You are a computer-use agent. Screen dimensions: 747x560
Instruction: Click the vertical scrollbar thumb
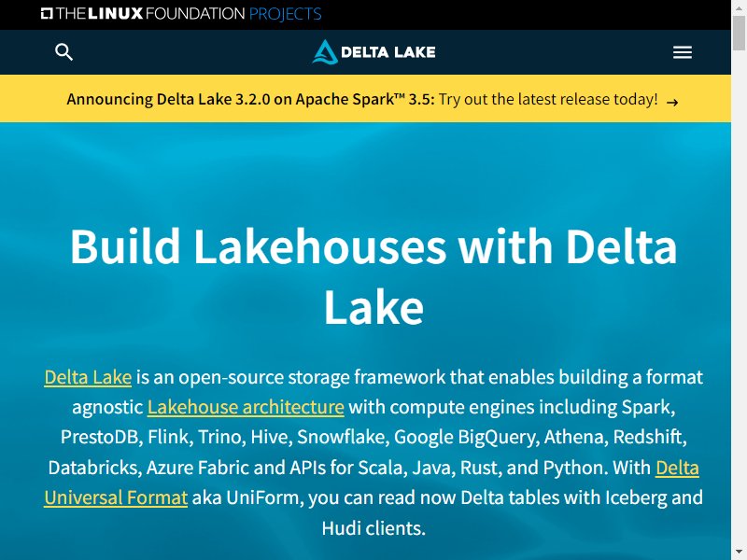click(739, 33)
